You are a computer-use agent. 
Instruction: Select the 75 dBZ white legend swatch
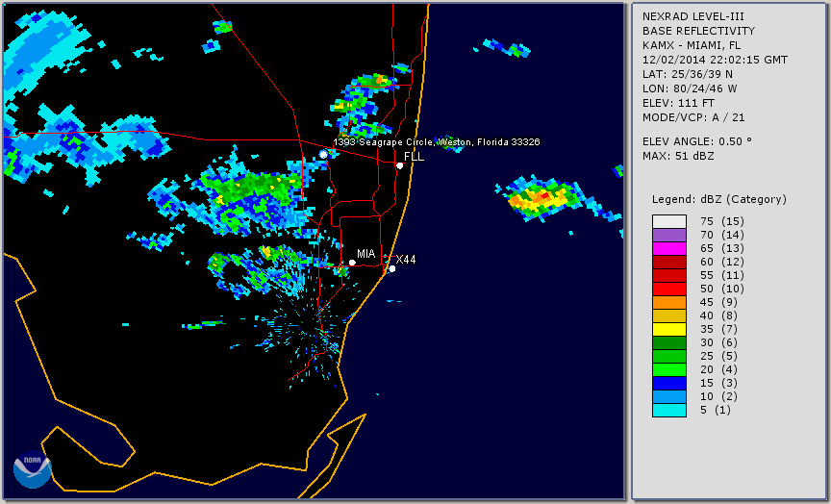(669, 221)
